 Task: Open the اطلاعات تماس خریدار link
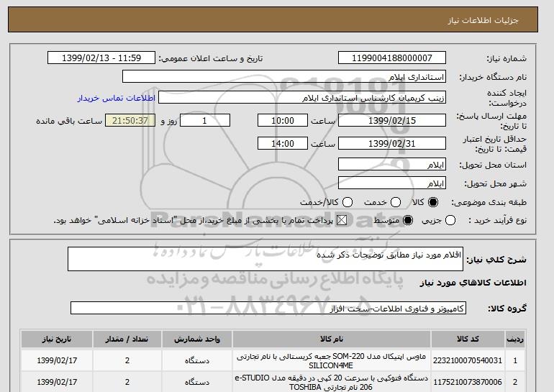click(x=117, y=98)
